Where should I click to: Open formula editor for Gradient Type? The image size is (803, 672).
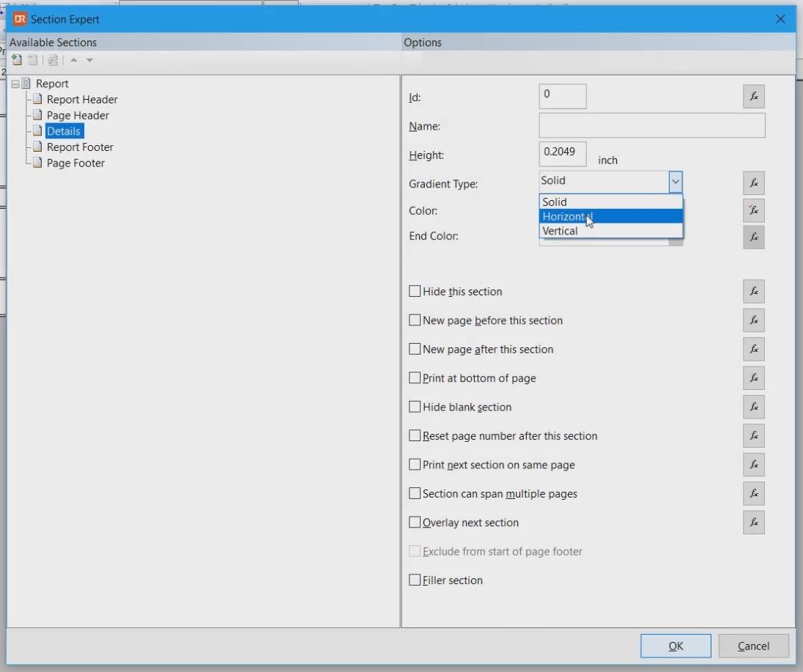coord(753,182)
